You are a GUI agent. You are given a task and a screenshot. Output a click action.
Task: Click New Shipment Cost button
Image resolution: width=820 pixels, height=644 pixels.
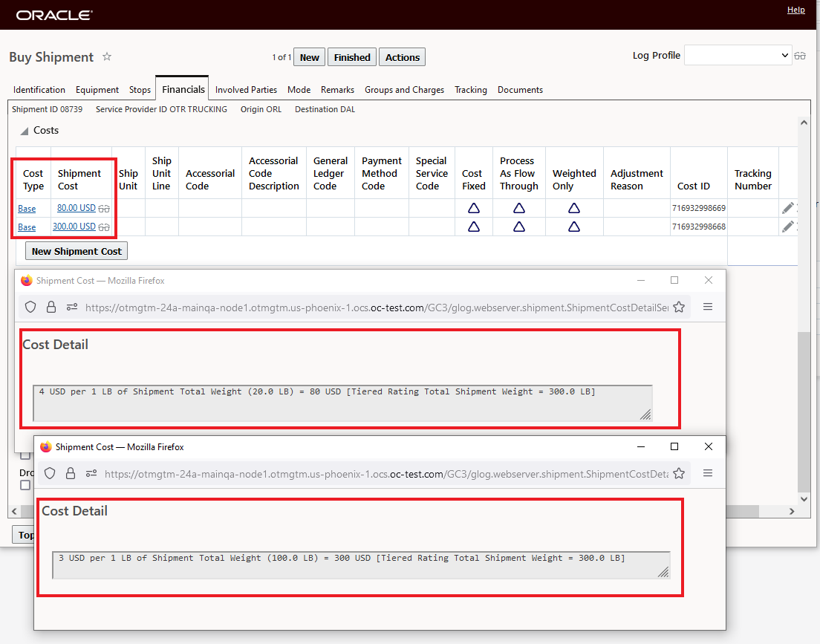[77, 251]
